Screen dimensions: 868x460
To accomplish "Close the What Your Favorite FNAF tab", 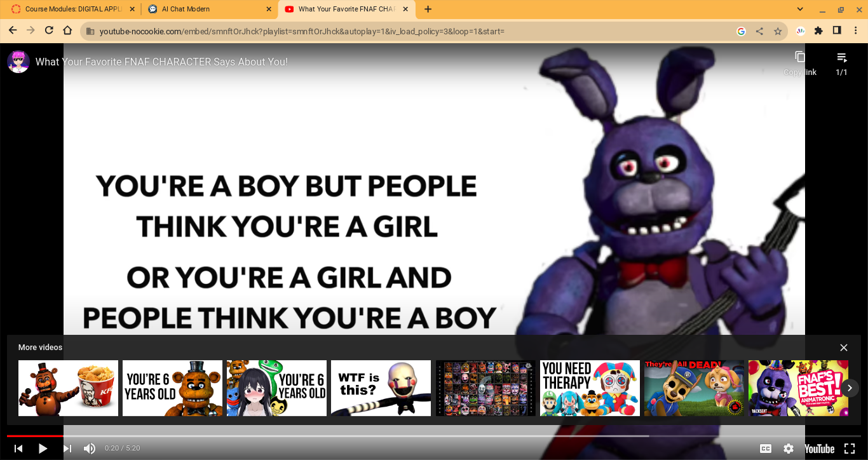I will [405, 9].
